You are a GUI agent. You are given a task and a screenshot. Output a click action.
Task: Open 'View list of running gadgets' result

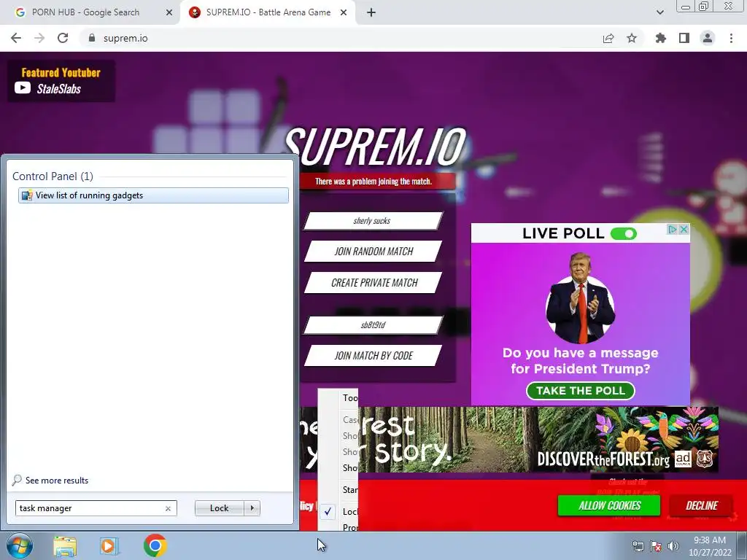point(153,195)
